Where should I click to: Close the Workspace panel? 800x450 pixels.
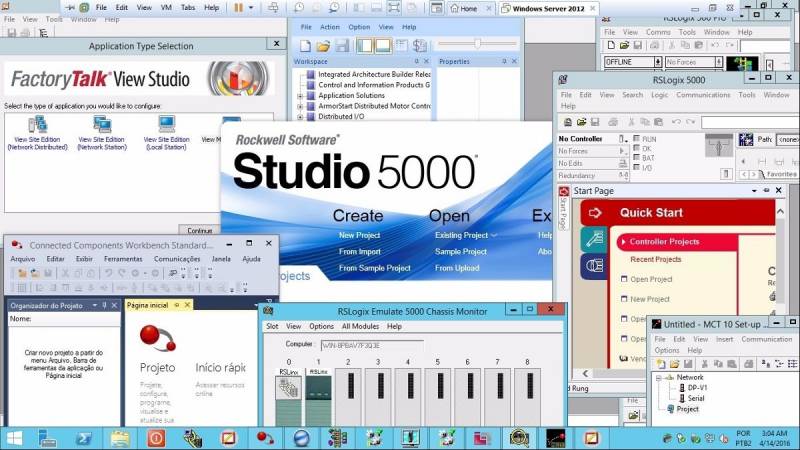point(427,61)
